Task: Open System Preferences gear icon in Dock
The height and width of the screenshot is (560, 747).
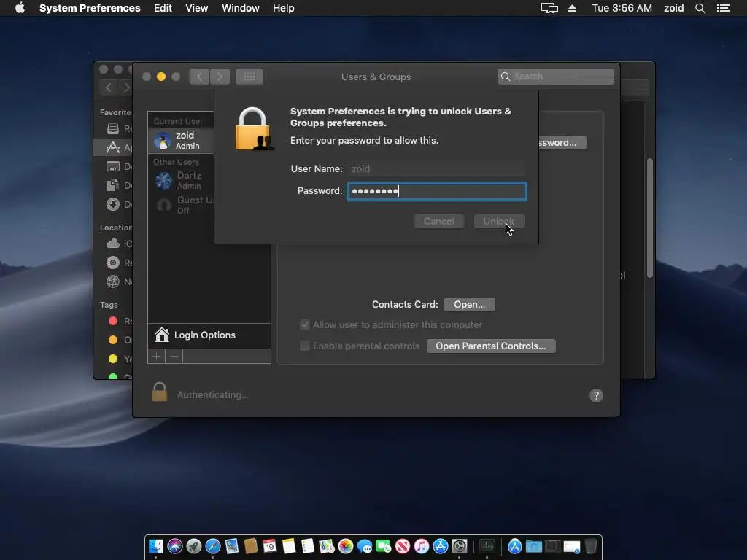Action: click(460, 546)
